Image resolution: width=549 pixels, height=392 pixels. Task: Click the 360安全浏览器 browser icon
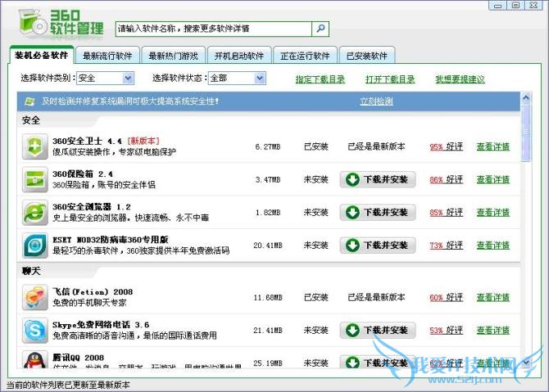click(x=34, y=212)
